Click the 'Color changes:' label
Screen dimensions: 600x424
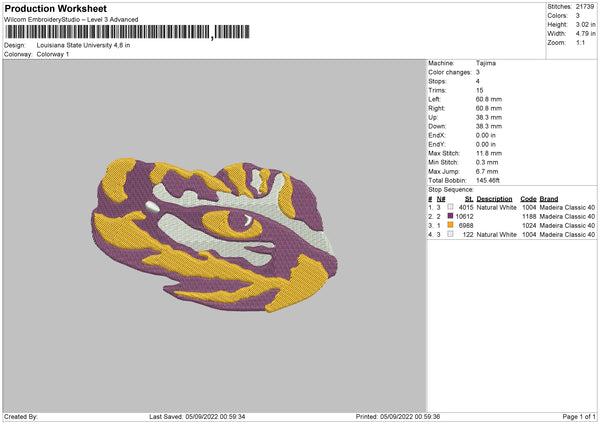[x=450, y=72]
